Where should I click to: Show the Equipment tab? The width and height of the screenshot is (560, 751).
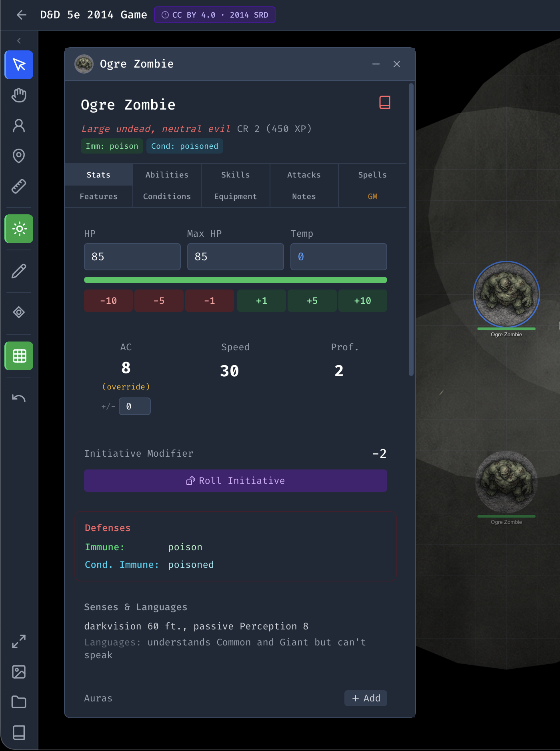235,196
